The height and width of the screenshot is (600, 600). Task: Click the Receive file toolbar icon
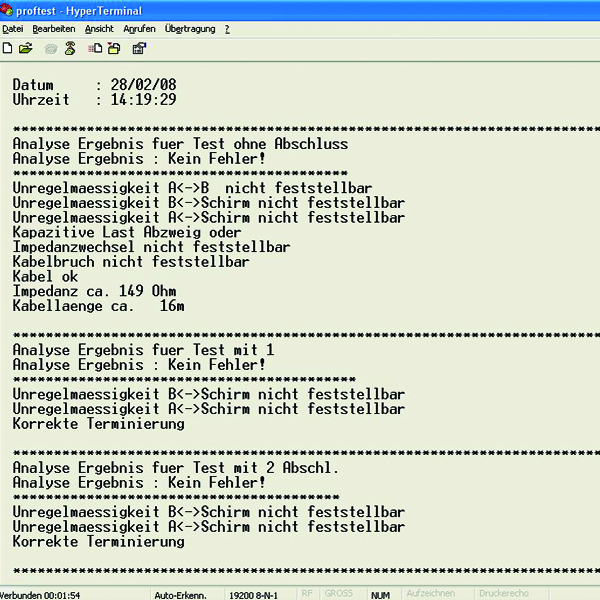coord(114,47)
